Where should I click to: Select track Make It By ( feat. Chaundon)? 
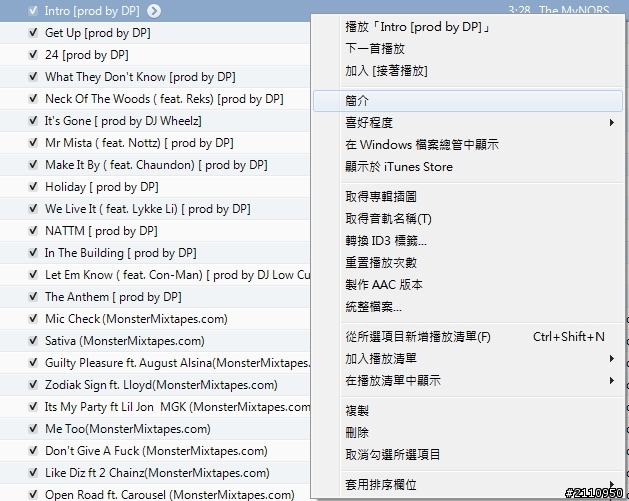(156, 165)
